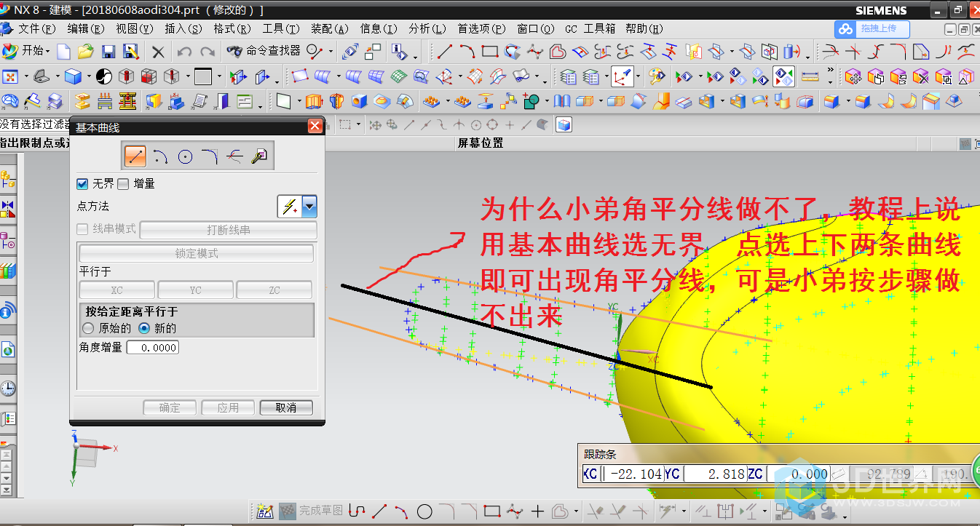This screenshot has height=526, width=980.
Task: Open the 视图(V) menu
Action: (x=135, y=28)
